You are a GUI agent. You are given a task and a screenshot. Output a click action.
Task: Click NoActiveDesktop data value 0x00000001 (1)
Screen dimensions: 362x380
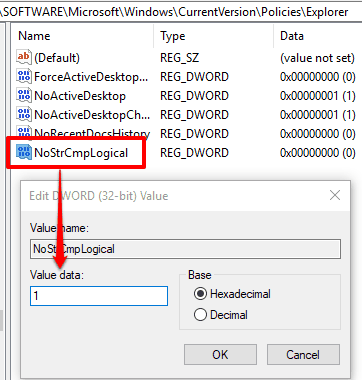click(x=318, y=96)
